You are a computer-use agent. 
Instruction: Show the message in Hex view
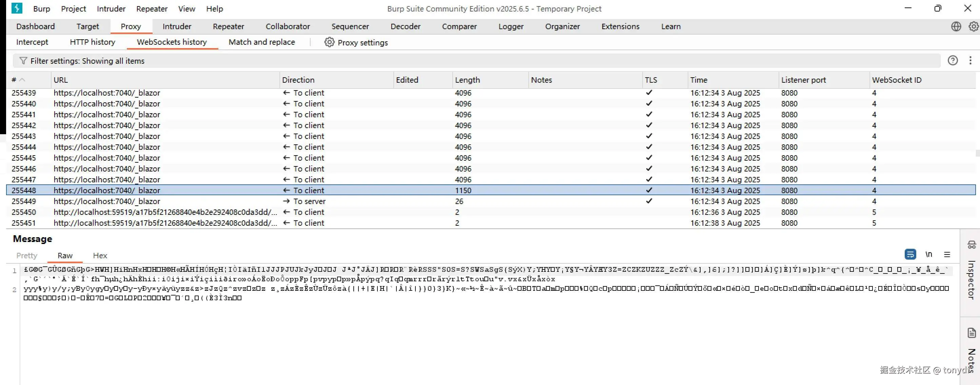(100, 256)
